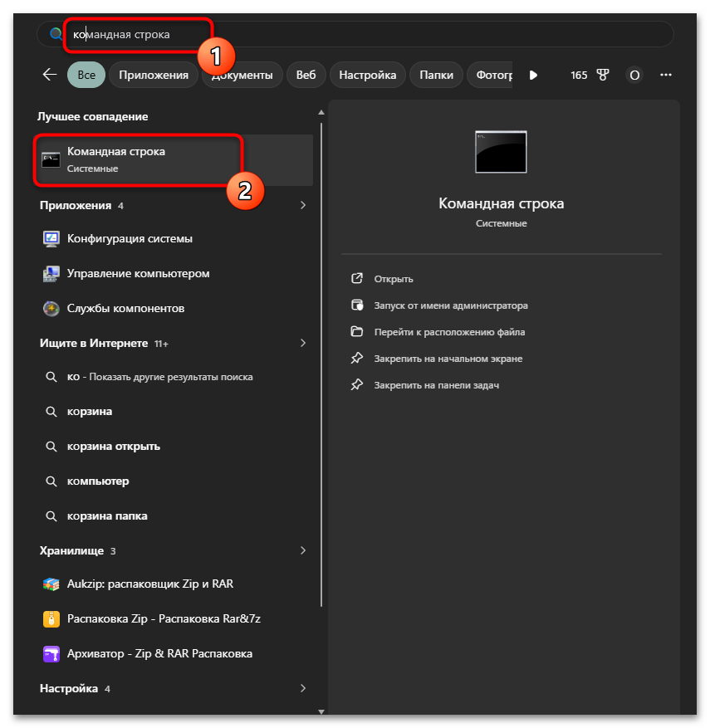
Task: Select the Все filter tab
Action: 86,75
